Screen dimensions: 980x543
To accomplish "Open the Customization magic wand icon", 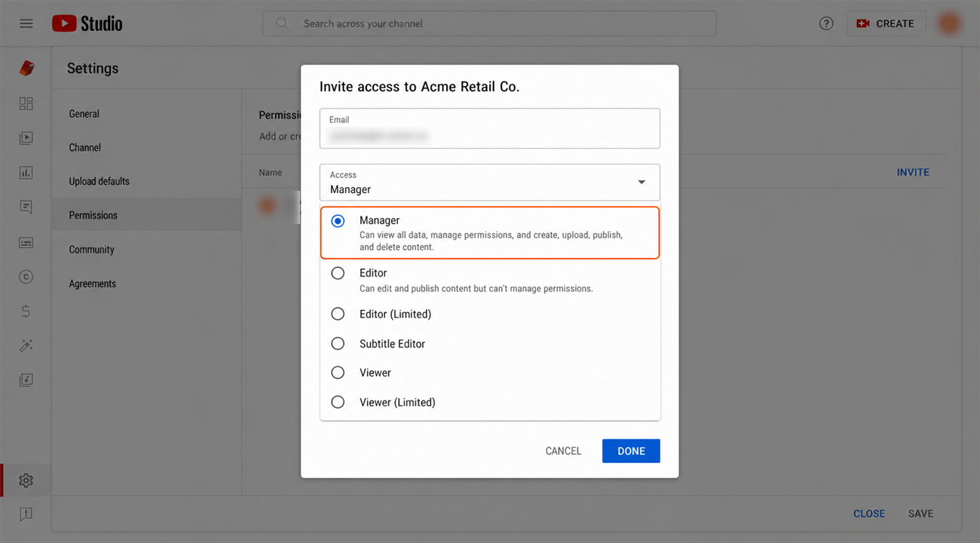I will point(26,345).
